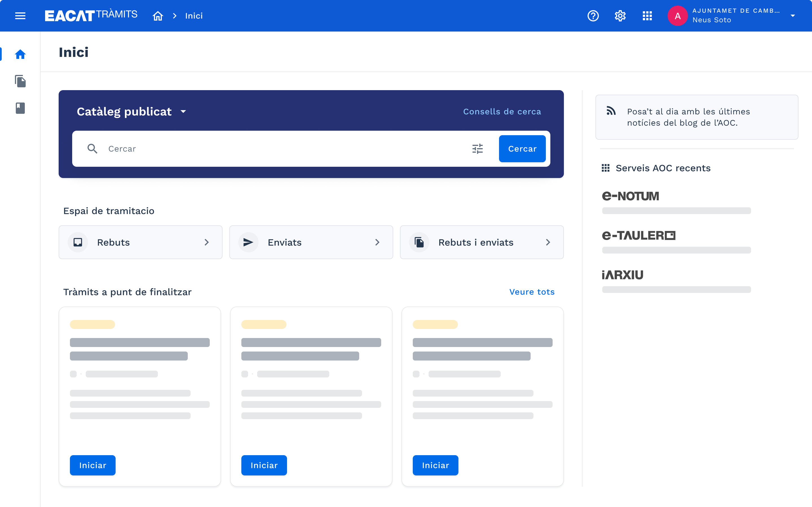This screenshot has height=507, width=812.
Task: Open the hamburger menu
Action: pos(20,16)
